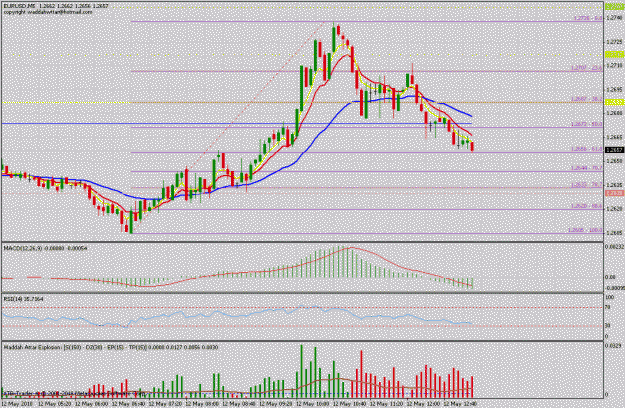Click the 12 May 09:20 time label
This screenshot has height=408, width=625.
pos(275,404)
